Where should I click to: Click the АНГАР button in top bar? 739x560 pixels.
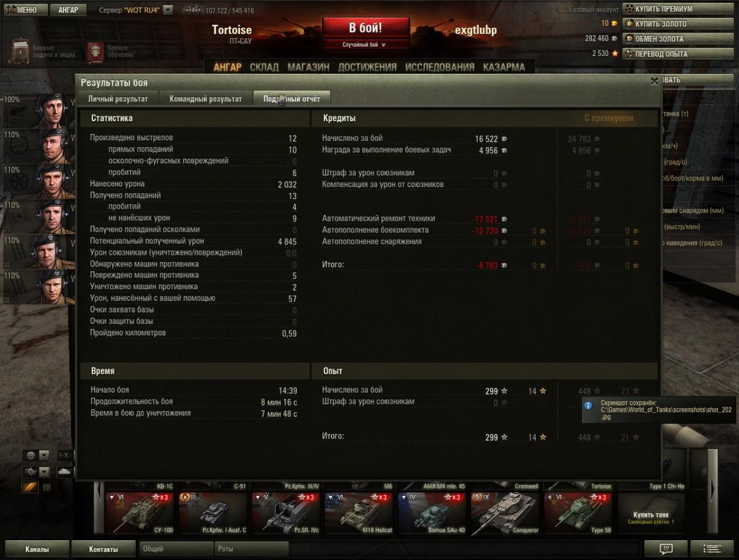[x=68, y=10]
